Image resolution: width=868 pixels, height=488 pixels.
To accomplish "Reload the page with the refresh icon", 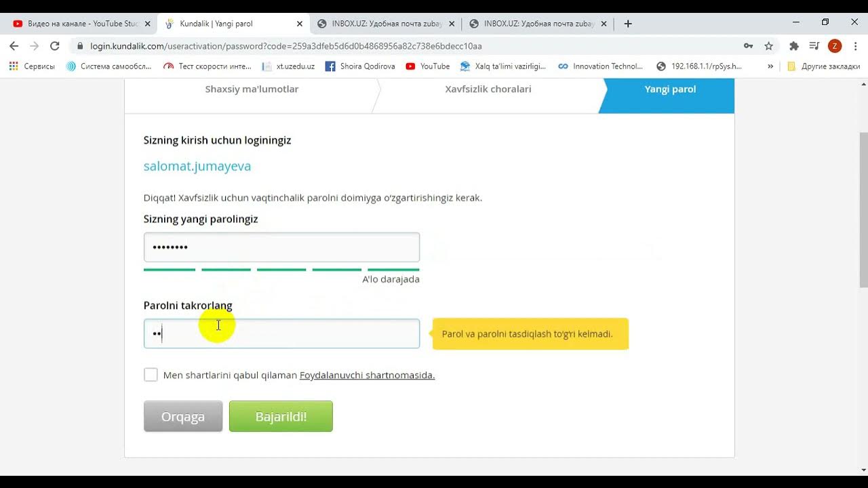I will 55,46.
